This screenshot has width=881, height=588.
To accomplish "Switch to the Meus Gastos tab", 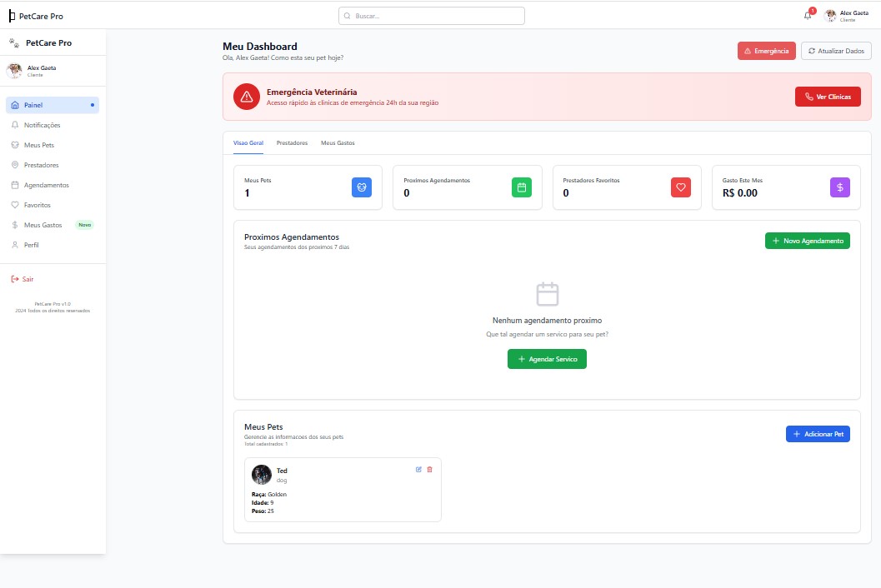I will (338, 142).
